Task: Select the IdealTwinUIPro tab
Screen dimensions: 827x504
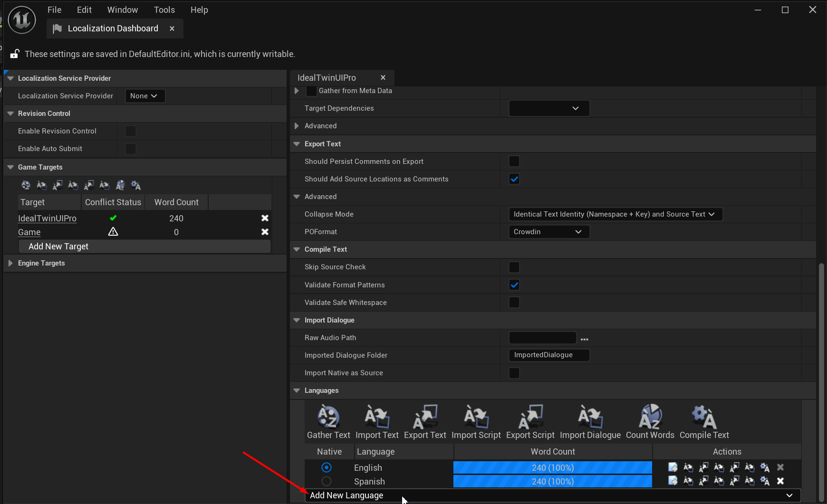Action: (x=327, y=78)
